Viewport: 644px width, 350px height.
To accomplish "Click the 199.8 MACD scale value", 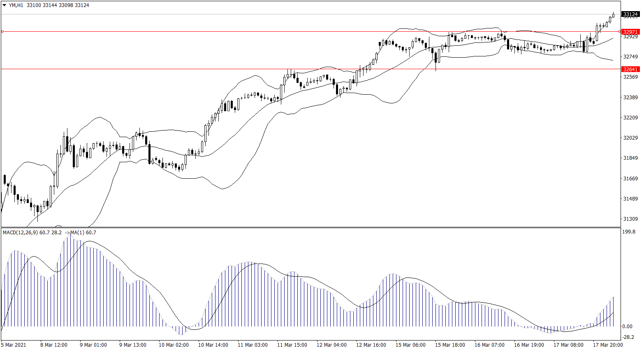I will tap(629, 232).
